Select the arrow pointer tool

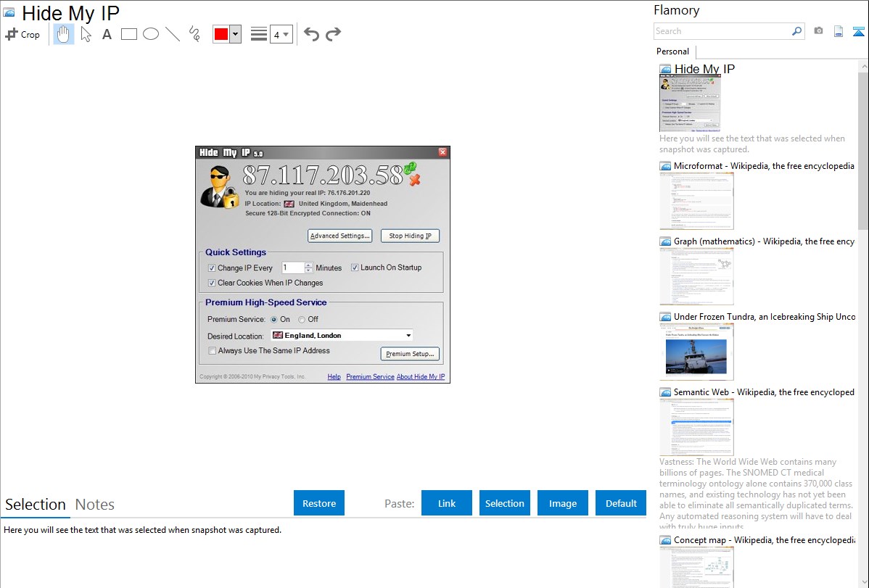pos(86,34)
